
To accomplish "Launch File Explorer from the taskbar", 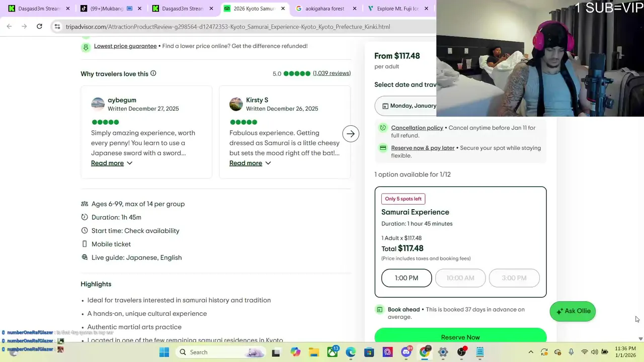I will point(314,352).
